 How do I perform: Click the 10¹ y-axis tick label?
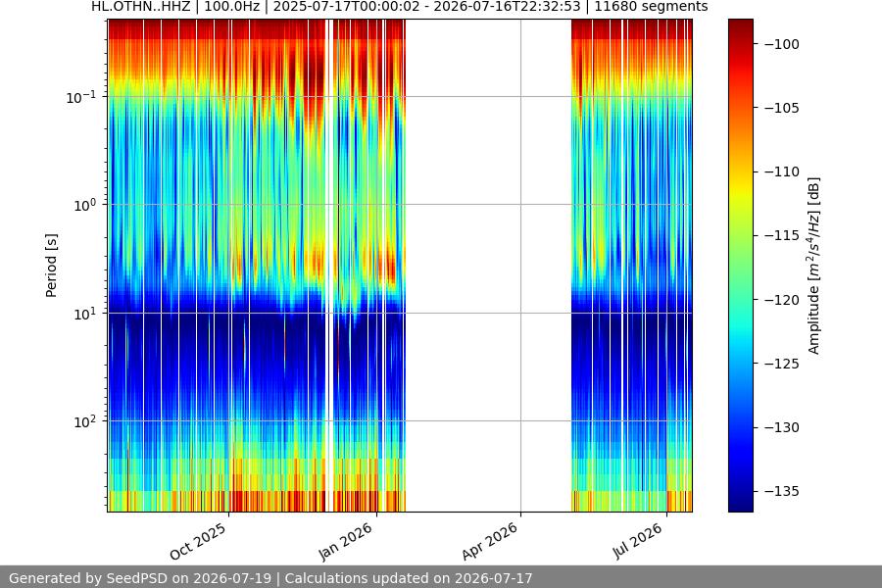pyautogui.click(x=84, y=314)
